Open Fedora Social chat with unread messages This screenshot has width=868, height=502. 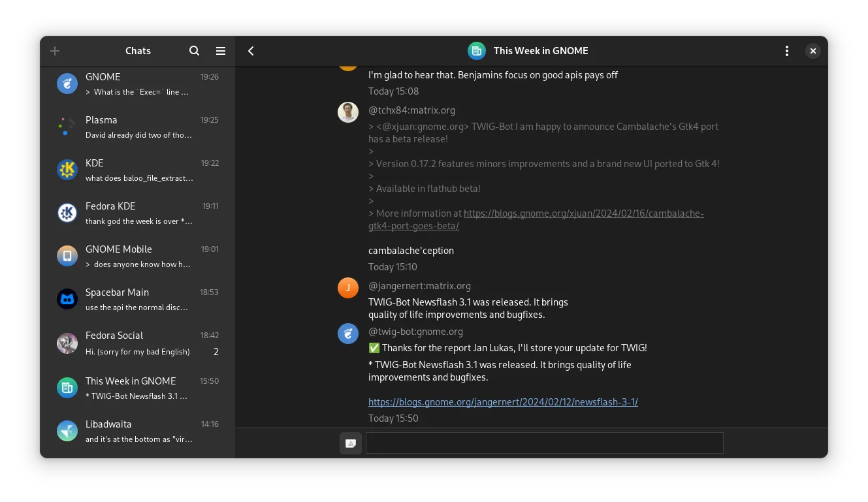(138, 343)
